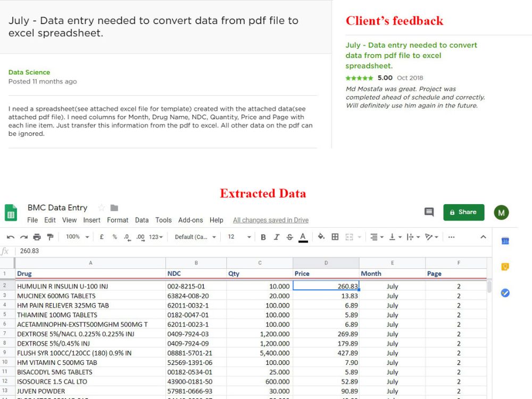Apply currency format using the £ icon

coord(101,237)
